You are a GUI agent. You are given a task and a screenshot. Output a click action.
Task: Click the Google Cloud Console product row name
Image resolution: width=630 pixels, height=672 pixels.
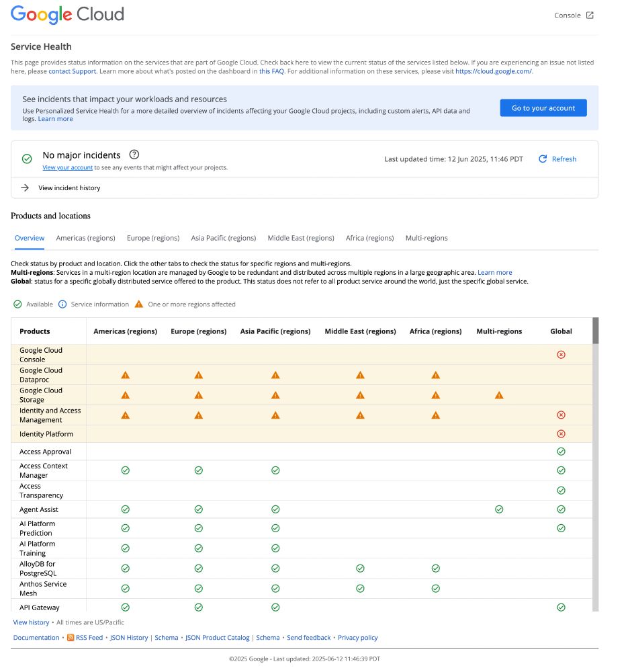coord(41,355)
